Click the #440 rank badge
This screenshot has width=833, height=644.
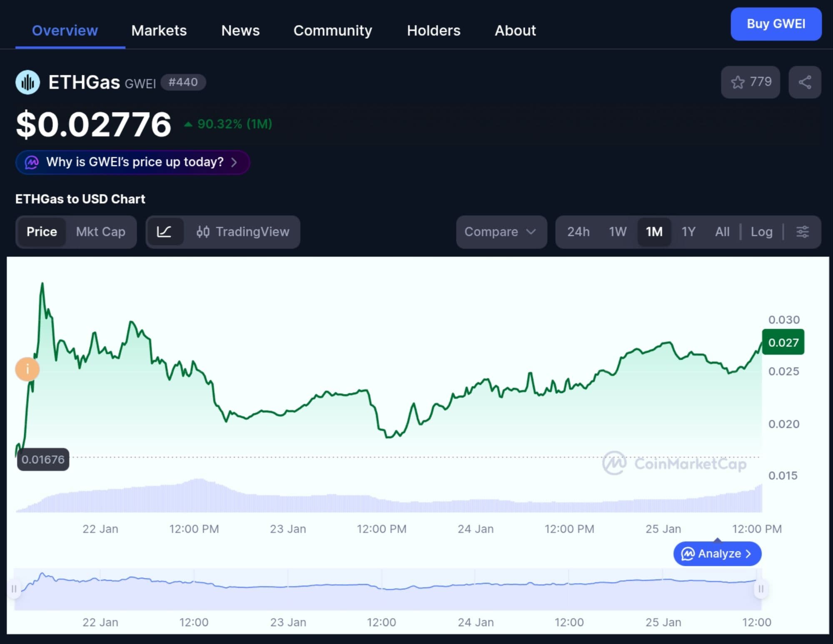(183, 82)
